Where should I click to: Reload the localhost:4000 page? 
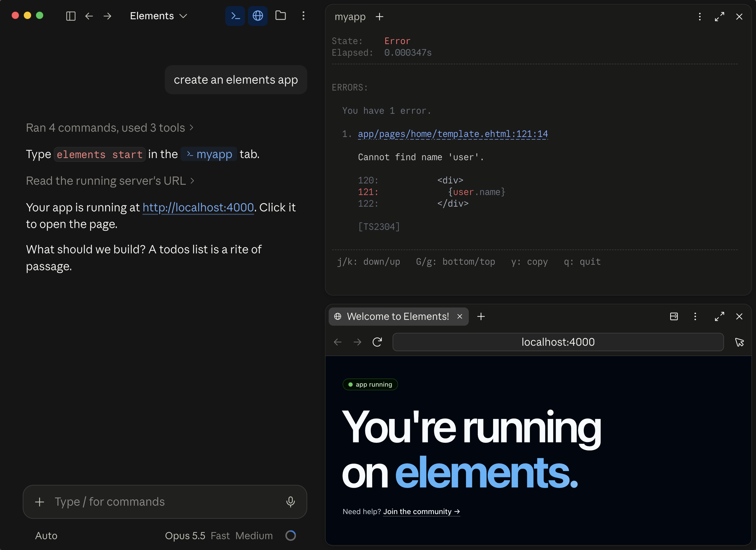coord(377,342)
